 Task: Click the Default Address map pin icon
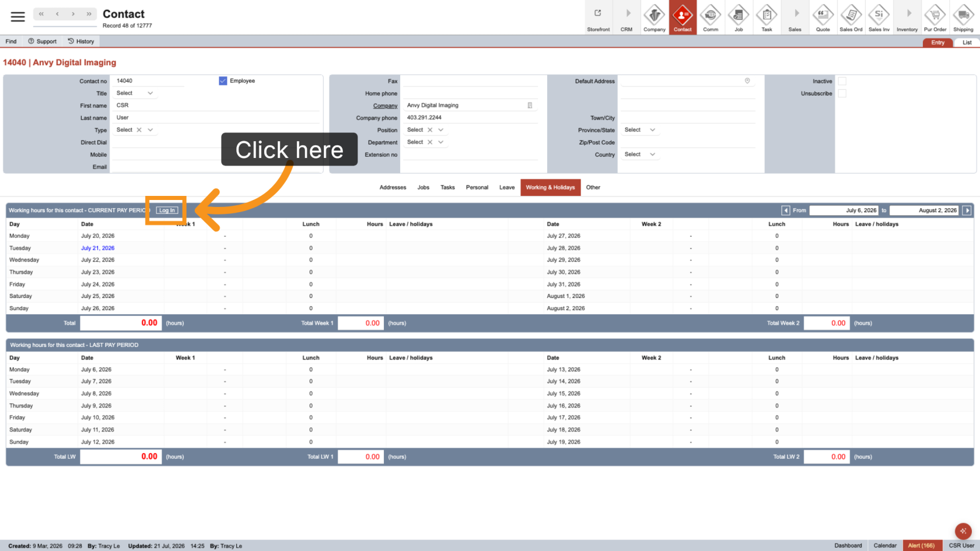(747, 81)
